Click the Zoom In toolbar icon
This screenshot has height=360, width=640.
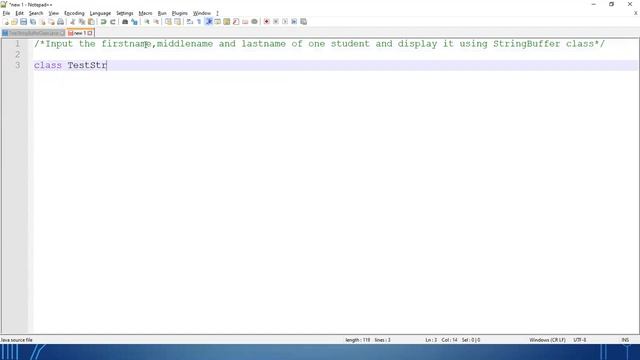click(x=147, y=22)
